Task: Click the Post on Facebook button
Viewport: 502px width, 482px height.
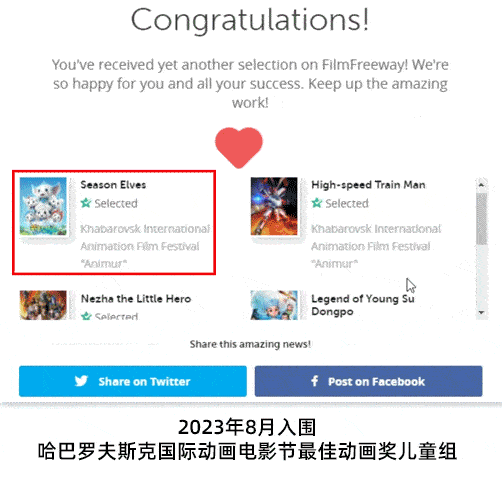Action: [368, 381]
